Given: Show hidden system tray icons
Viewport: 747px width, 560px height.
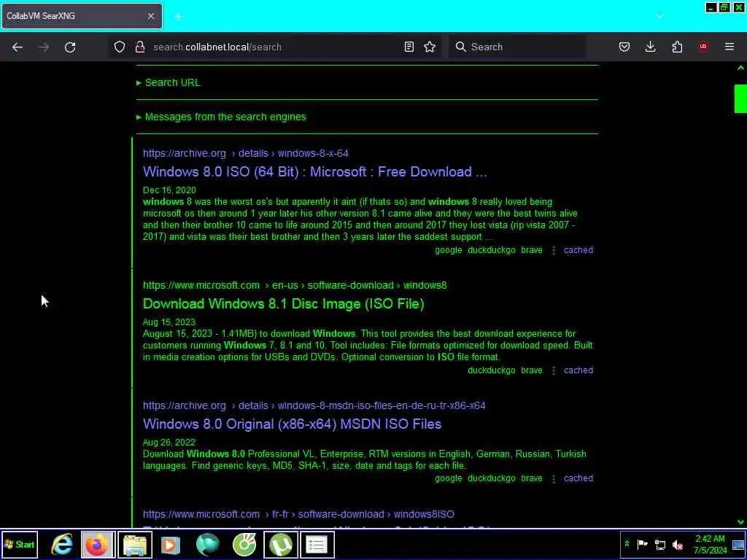Looking at the screenshot, I should (x=627, y=544).
